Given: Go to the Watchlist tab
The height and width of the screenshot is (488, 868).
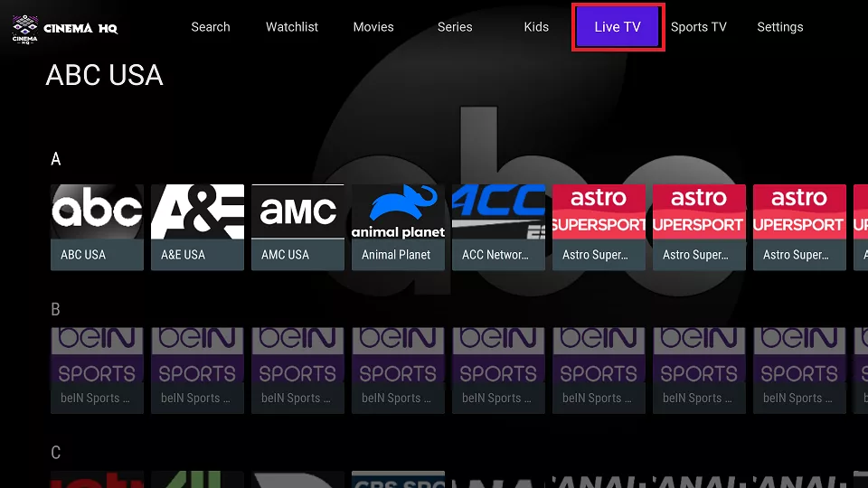Looking at the screenshot, I should [x=292, y=27].
